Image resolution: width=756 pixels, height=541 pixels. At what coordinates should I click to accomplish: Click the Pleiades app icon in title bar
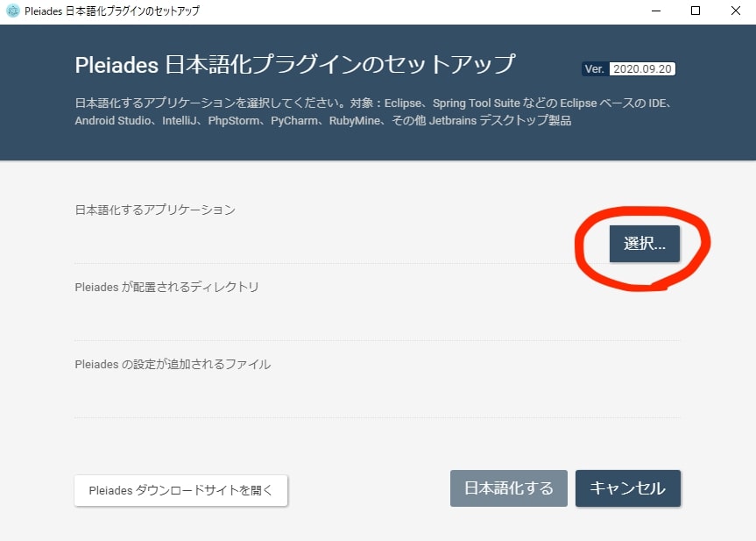(12, 11)
